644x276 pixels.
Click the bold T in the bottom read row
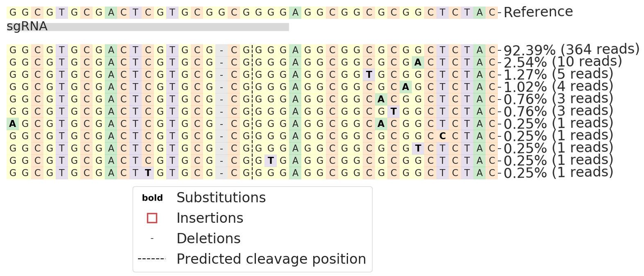(x=148, y=173)
